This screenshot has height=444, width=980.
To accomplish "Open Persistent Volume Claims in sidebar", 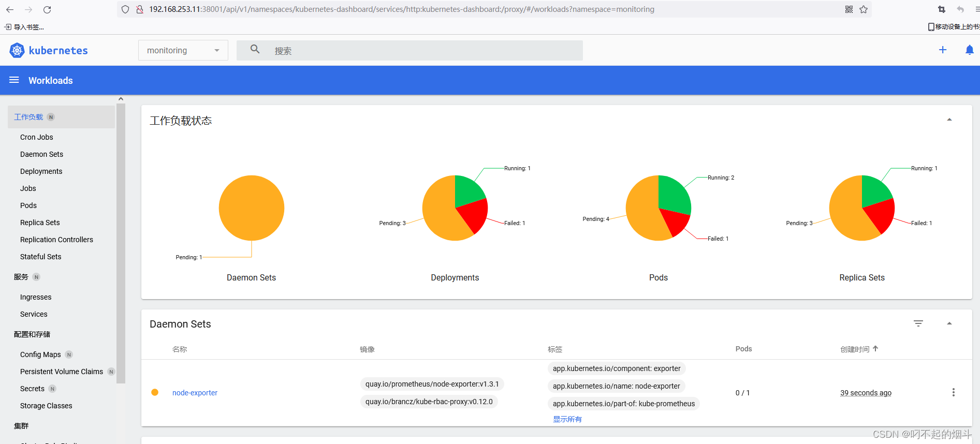I will click(x=62, y=372).
